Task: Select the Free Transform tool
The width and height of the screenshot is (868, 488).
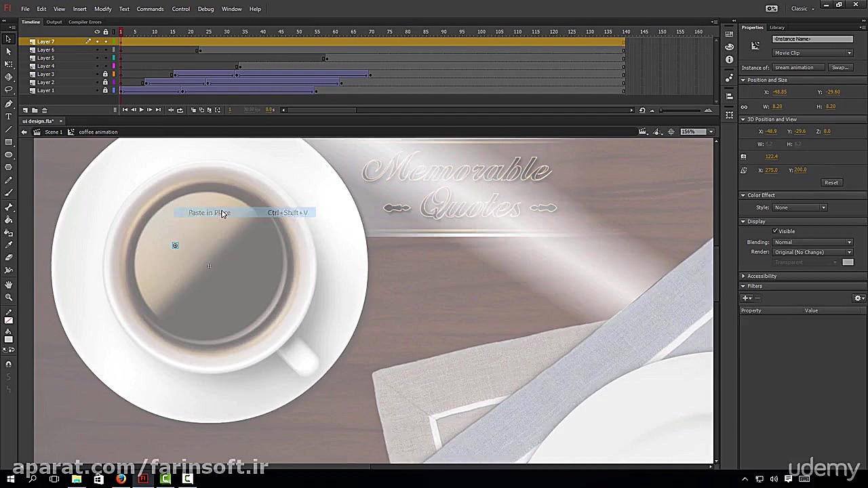Action: [9, 64]
